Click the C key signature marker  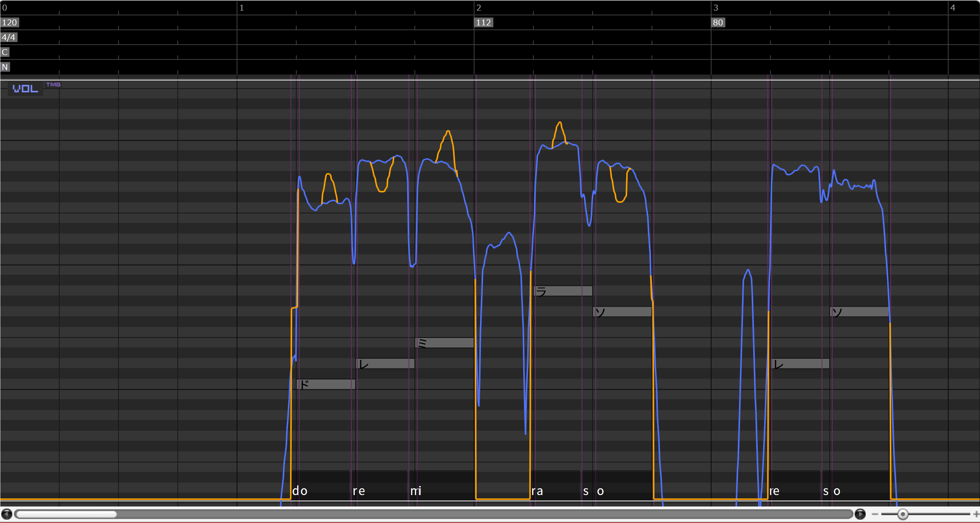coord(5,52)
